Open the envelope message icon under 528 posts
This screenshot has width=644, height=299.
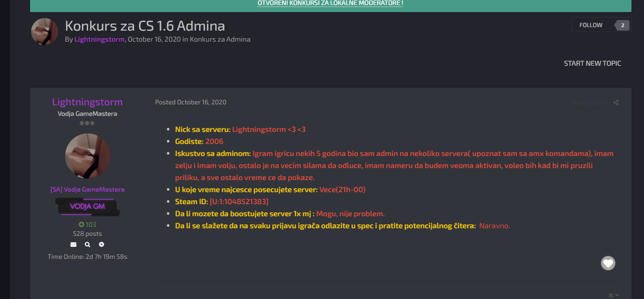(x=74, y=245)
